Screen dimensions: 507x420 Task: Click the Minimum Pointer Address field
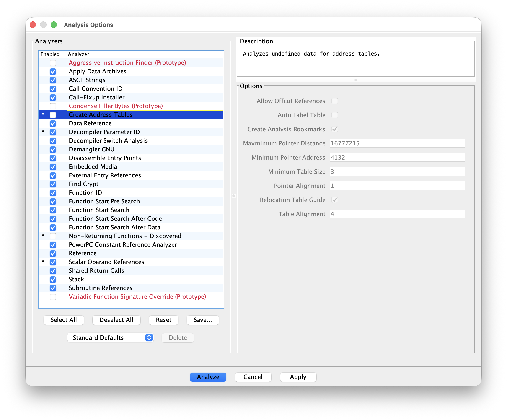tap(397, 158)
